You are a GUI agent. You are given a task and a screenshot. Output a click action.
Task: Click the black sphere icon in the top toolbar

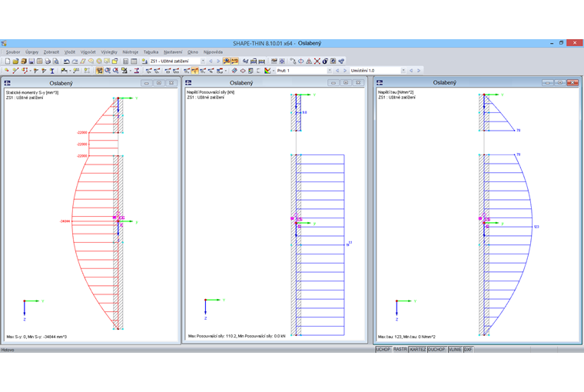click(325, 61)
